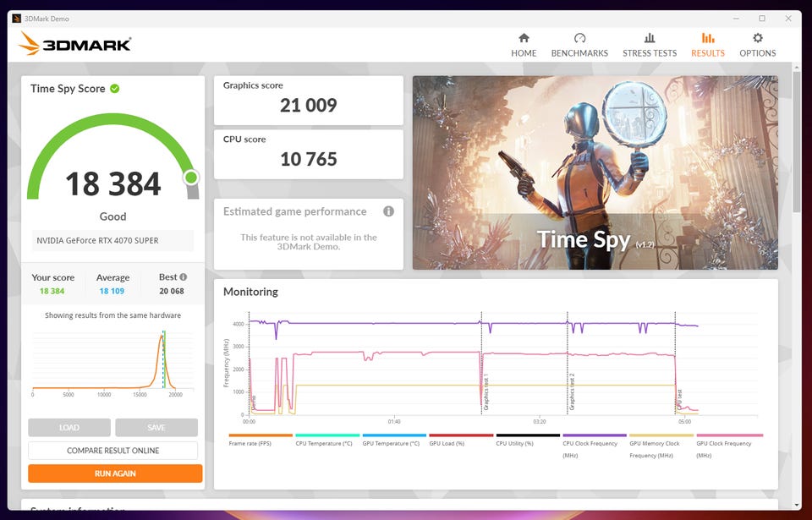Click the Best score 20 068
812x520 pixels.
tap(172, 291)
